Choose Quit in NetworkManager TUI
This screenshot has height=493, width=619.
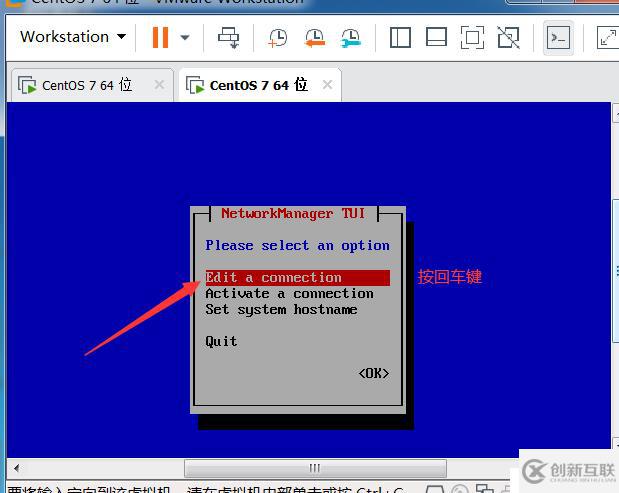(x=221, y=341)
